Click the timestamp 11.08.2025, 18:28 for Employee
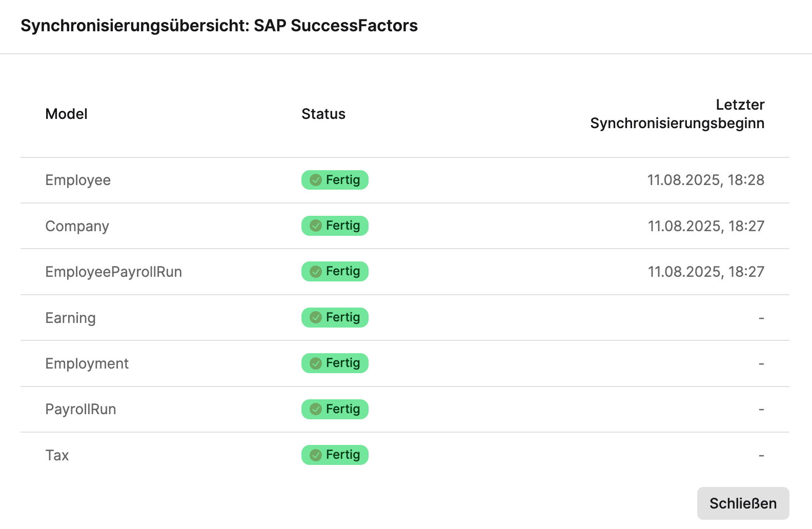812x529 pixels. (706, 180)
